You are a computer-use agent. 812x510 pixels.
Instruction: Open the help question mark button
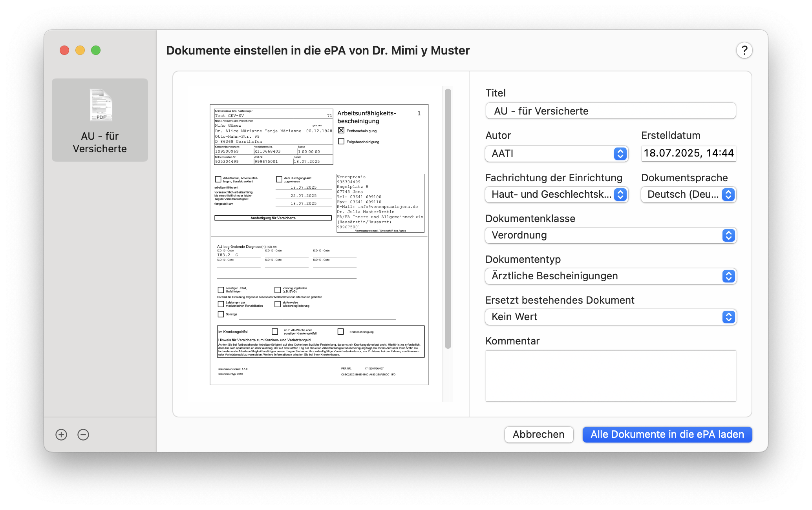744,50
